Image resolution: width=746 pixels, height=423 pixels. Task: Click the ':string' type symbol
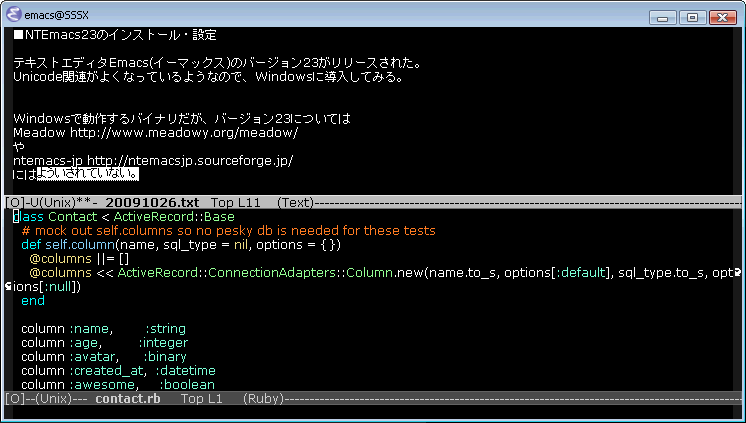coord(166,329)
